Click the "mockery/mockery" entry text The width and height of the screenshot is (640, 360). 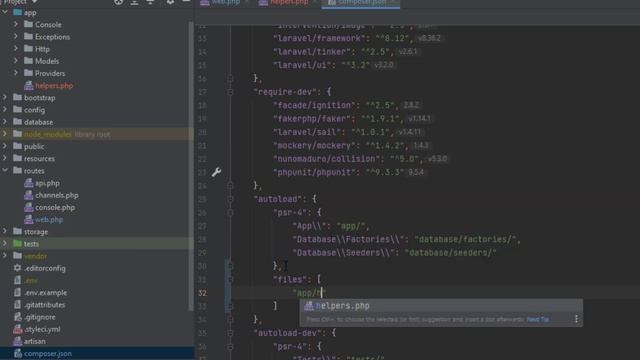click(315, 146)
